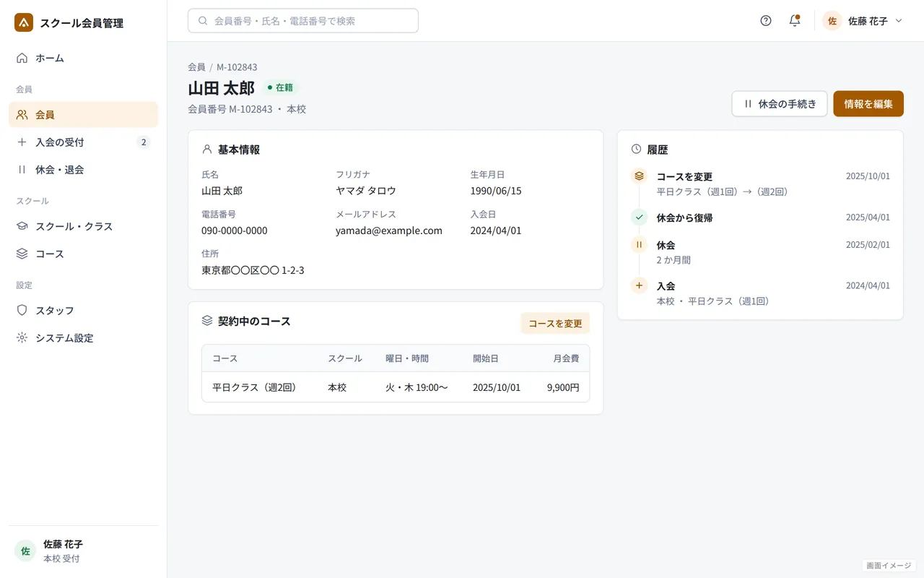Click the layers icon for コースを変更 history

point(639,176)
